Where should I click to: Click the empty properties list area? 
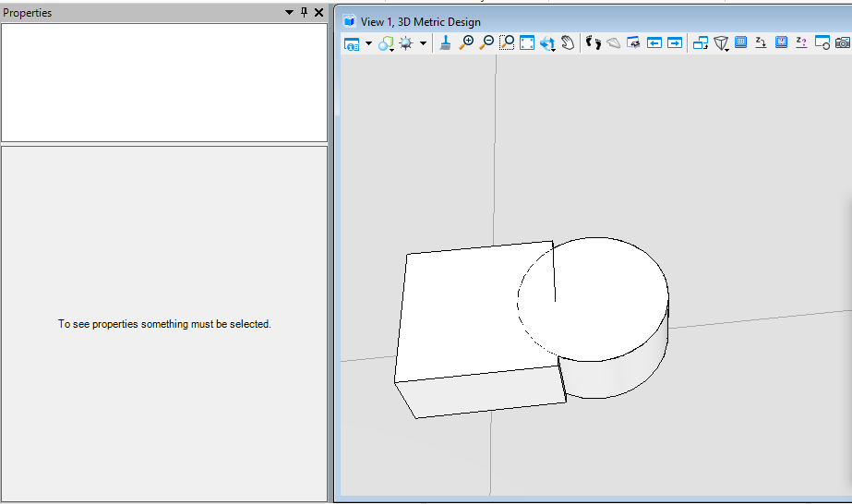[164, 82]
